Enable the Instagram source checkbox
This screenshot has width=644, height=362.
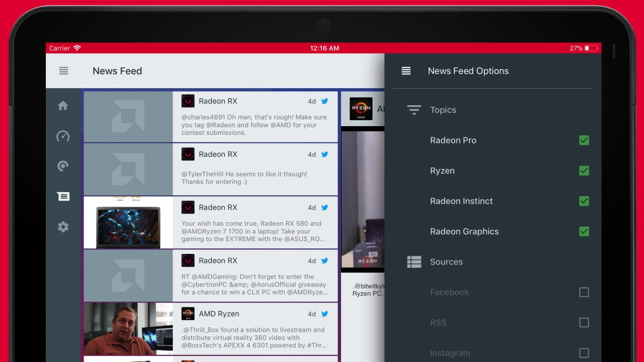(584, 353)
